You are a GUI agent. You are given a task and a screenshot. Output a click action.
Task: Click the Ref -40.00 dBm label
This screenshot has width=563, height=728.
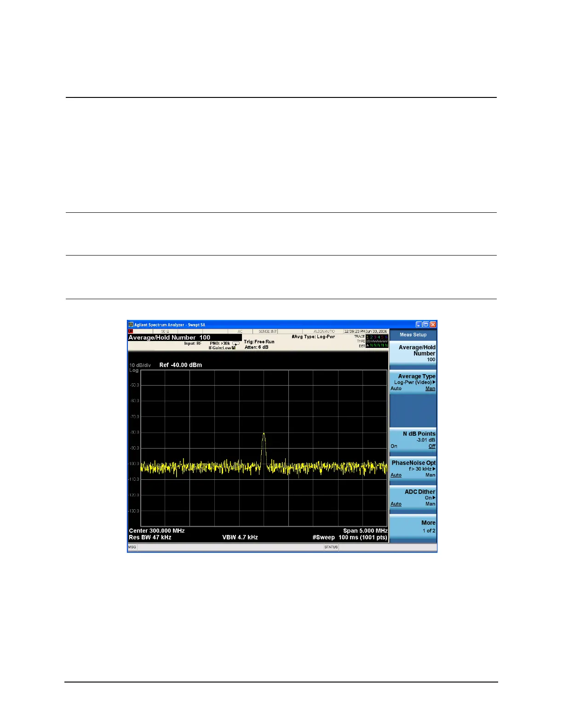181,365
